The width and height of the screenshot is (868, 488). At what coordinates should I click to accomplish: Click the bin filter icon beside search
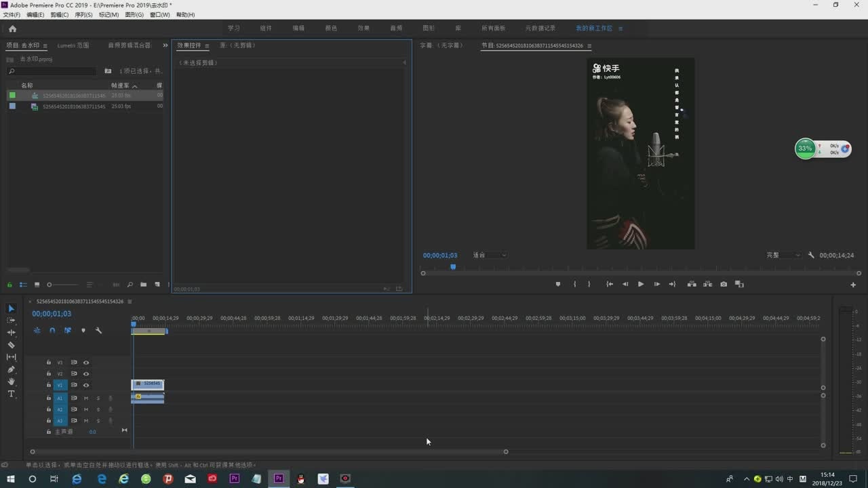(108, 71)
